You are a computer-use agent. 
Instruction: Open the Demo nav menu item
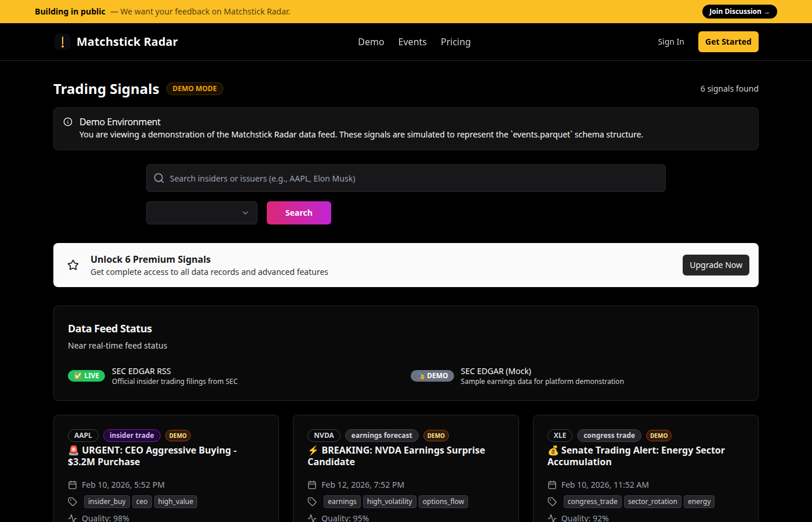coord(371,42)
